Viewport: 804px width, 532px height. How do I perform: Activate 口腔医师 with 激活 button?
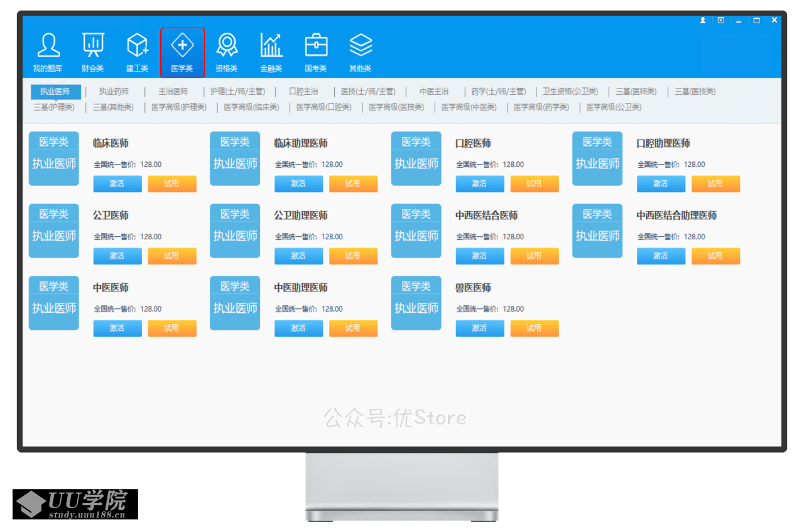480,183
